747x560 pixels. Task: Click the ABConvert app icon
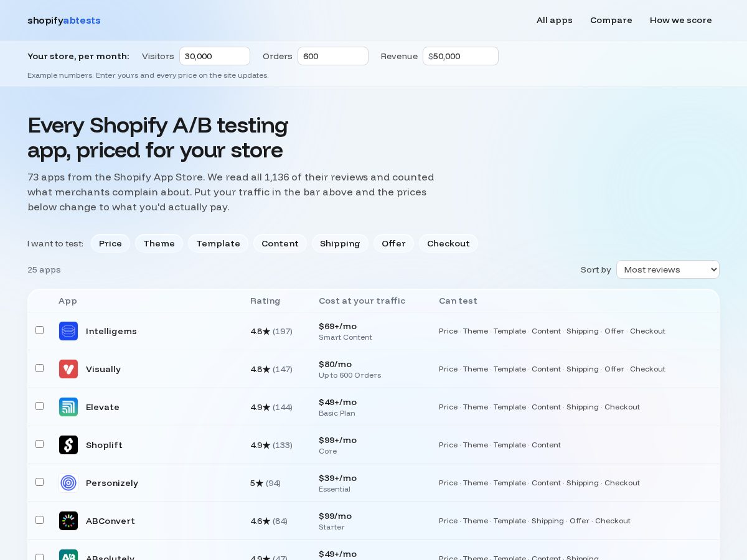click(x=68, y=521)
